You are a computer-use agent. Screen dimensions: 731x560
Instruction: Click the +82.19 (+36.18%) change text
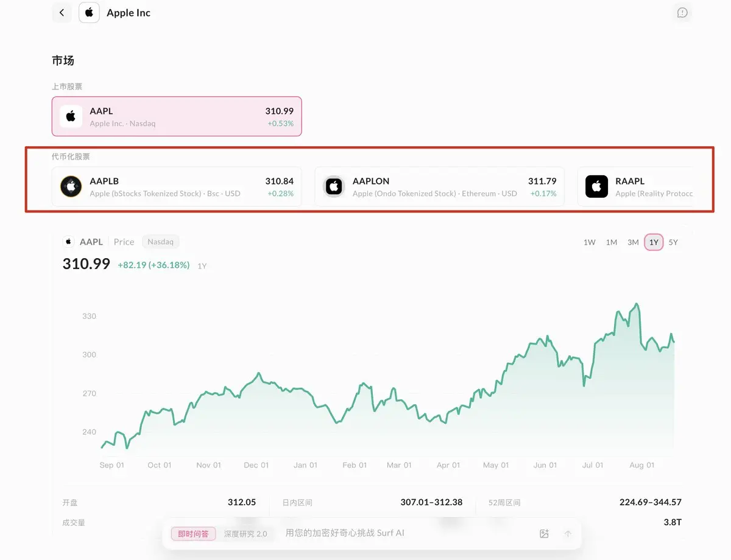154,265
